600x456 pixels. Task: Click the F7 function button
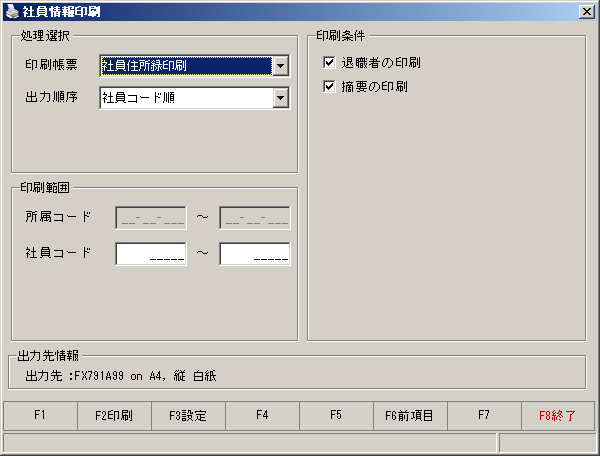click(484, 415)
